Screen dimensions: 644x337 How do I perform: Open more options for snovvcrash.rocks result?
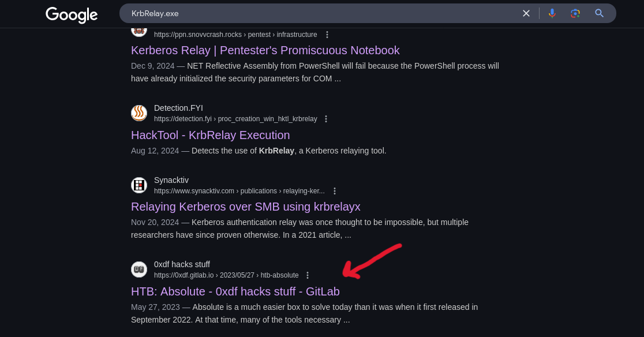pos(327,35)
